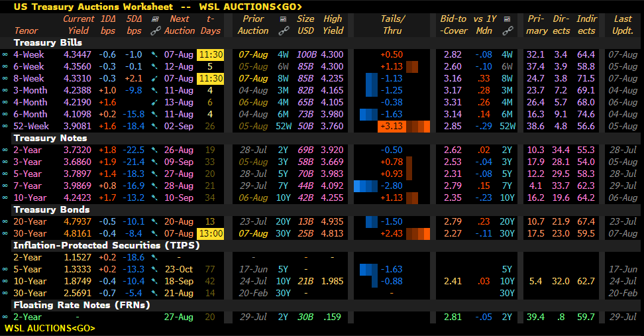The height and width of the screenshot is (336, 644).
Task: Click the link icon beside the 3-Month tenor
Action: [5, 90]
